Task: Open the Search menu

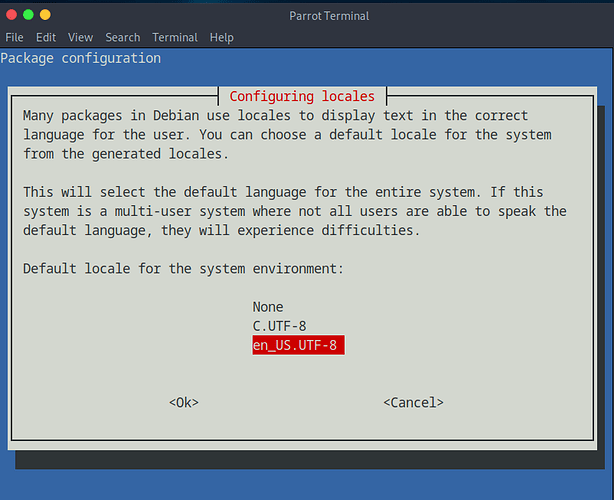Action: pos(123,38)
